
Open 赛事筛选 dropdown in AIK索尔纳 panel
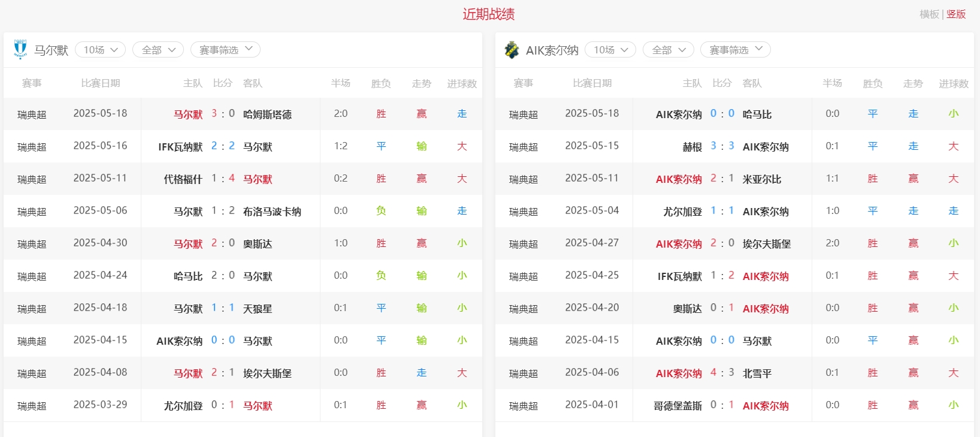[735, 50]
